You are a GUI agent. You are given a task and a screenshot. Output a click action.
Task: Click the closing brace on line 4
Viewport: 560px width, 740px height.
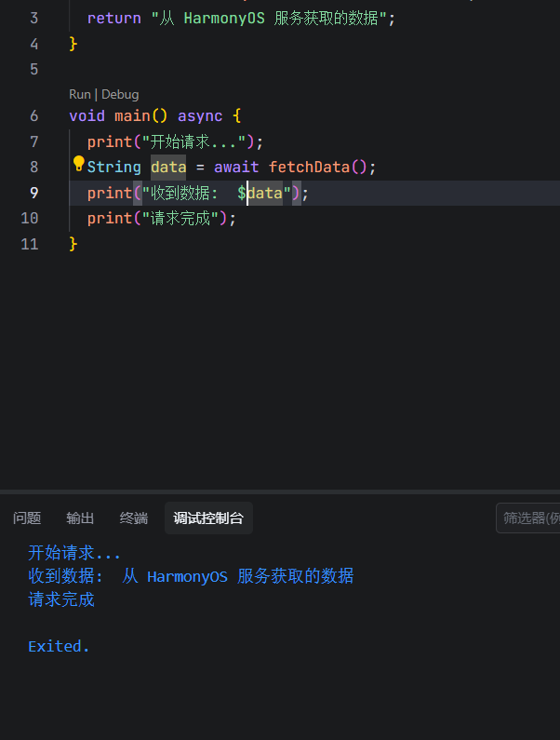point(73,44)
